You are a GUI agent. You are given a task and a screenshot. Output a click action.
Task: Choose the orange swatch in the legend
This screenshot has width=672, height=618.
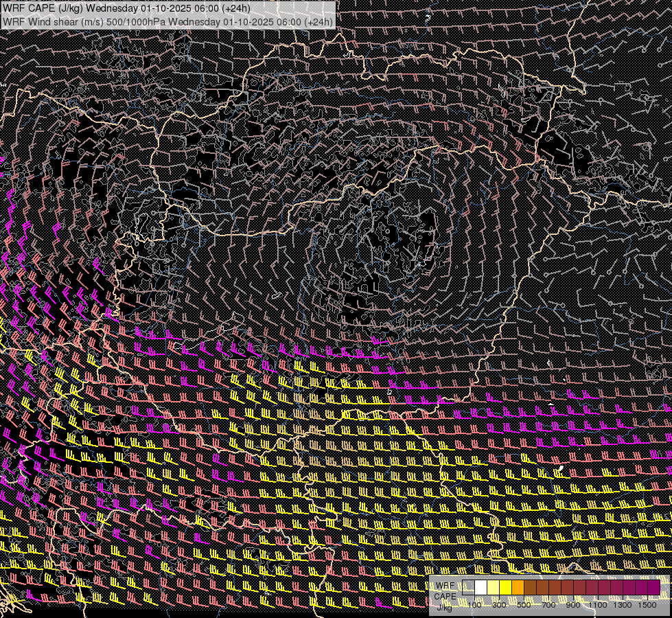point(518,588)
